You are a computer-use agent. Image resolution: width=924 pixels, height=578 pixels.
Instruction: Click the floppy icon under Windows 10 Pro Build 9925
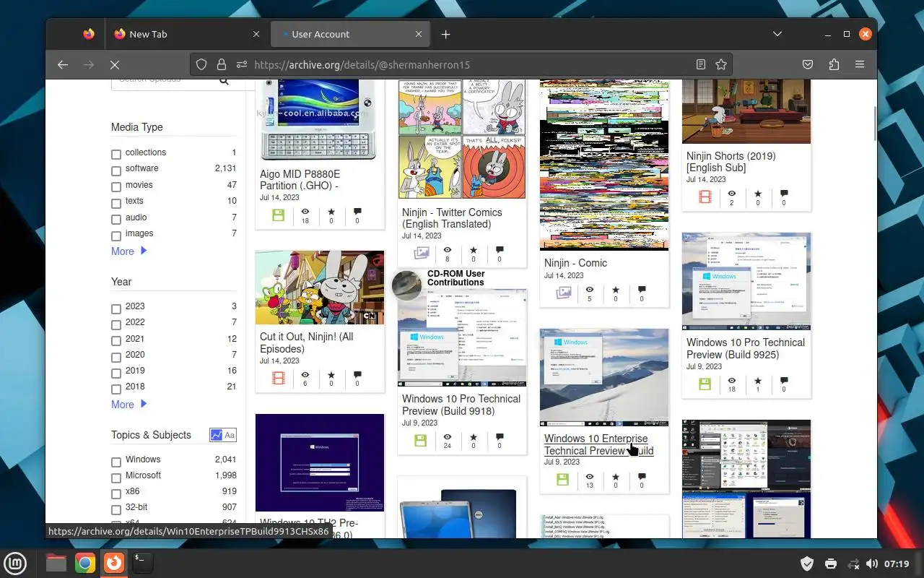pos(705,384)
